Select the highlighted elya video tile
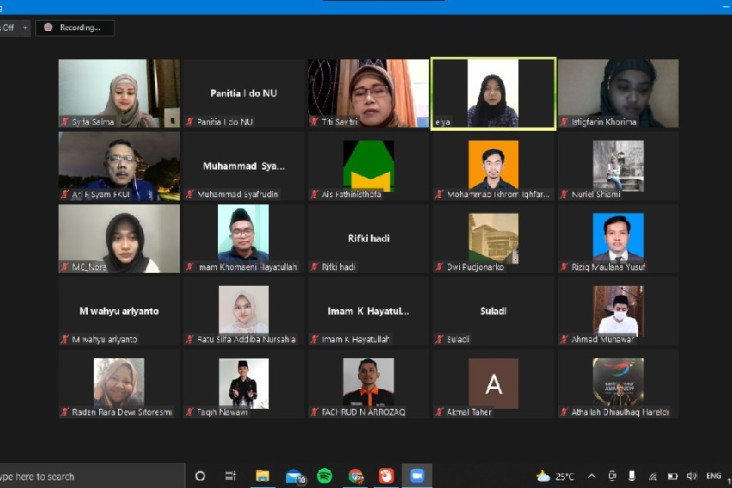This screenshot has width=732, height=488. pyautogui.click(x=493, y=93)
